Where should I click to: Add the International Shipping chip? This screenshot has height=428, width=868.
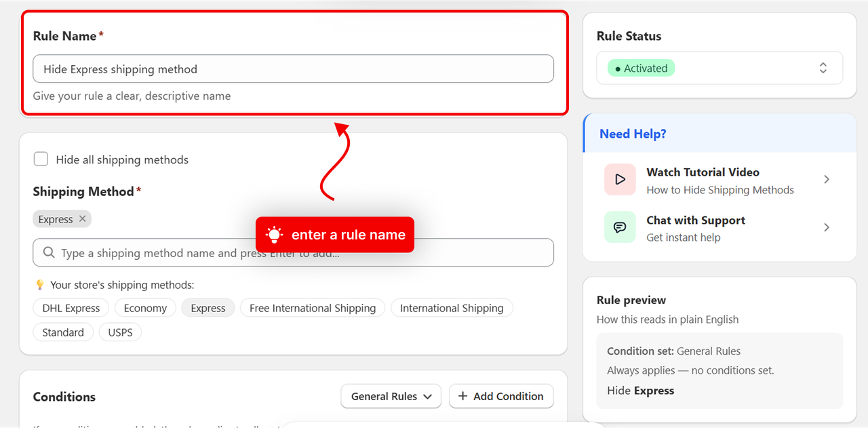point(452,308)
